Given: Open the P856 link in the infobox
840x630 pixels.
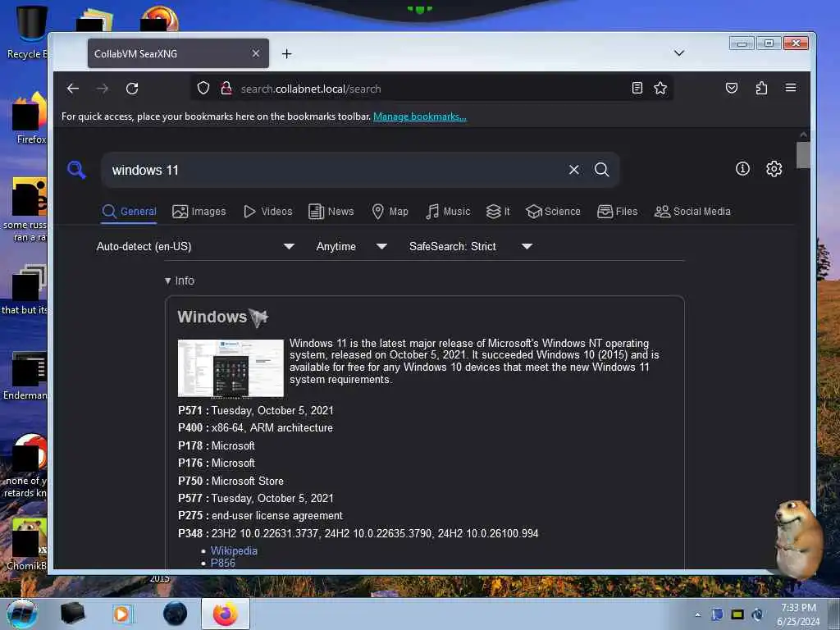Looking at the screenshot, I should (x=223, y=563).
